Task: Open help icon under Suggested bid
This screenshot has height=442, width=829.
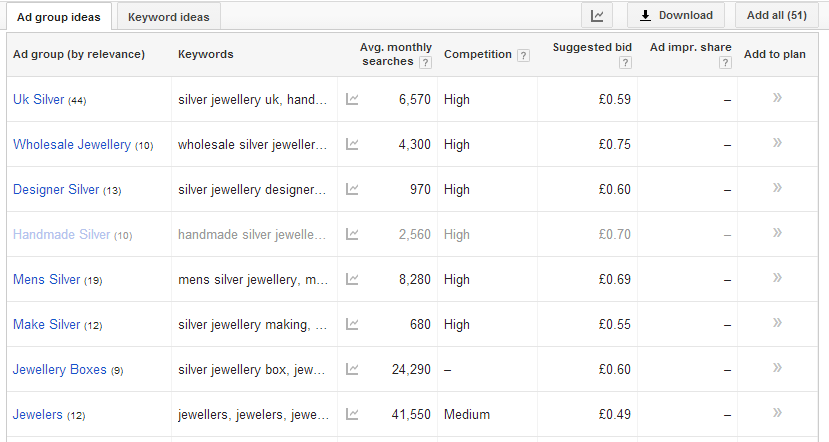Action: (x=625, y=62)
